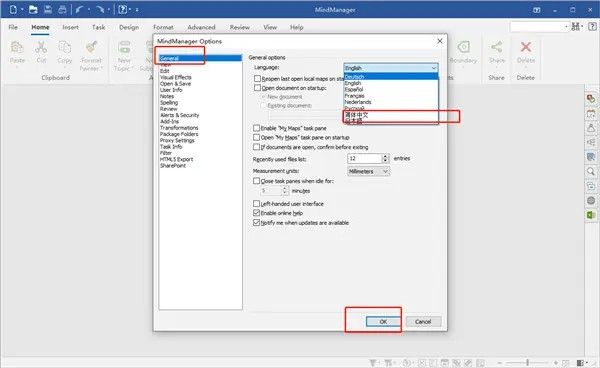Uncheck Notify me when updates are available
The height and width of the screenshot is (368, 600).
tap(256, 223)
